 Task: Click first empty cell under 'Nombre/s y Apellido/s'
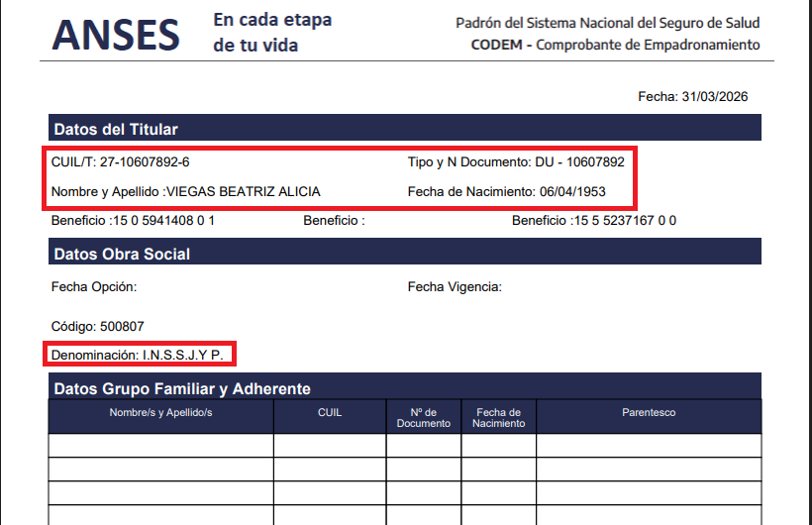(160, 445)
